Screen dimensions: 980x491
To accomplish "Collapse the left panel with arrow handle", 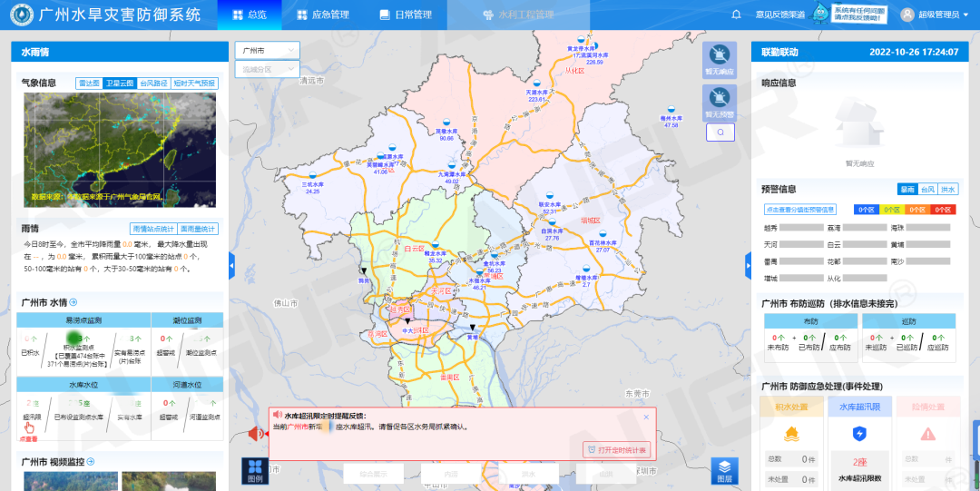I will [x=231, y=265].
